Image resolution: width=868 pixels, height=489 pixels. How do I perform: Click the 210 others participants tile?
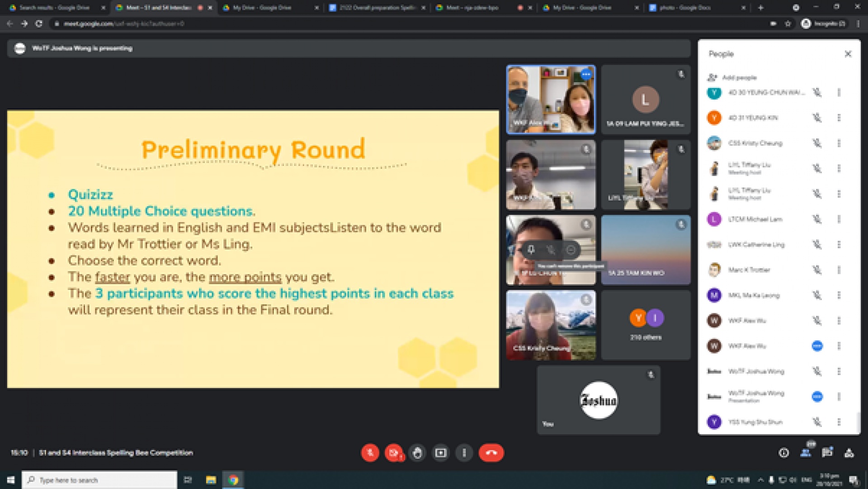pyautogui.click(x=646, y=325)
